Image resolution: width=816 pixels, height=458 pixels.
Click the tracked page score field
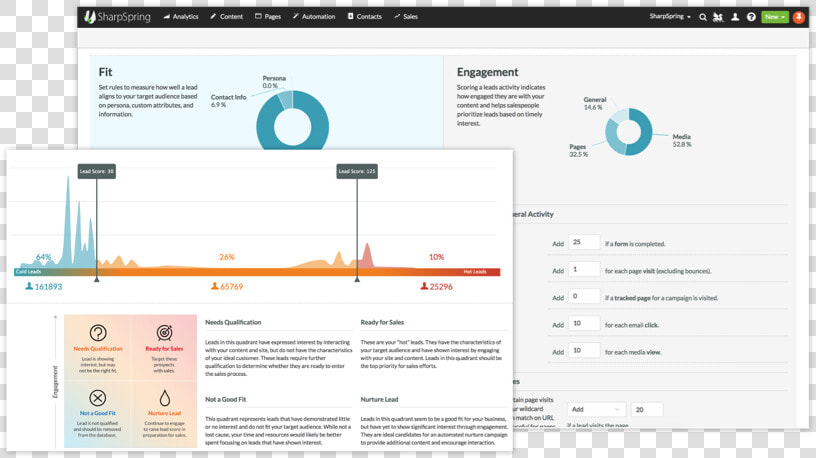click(584, 296)
